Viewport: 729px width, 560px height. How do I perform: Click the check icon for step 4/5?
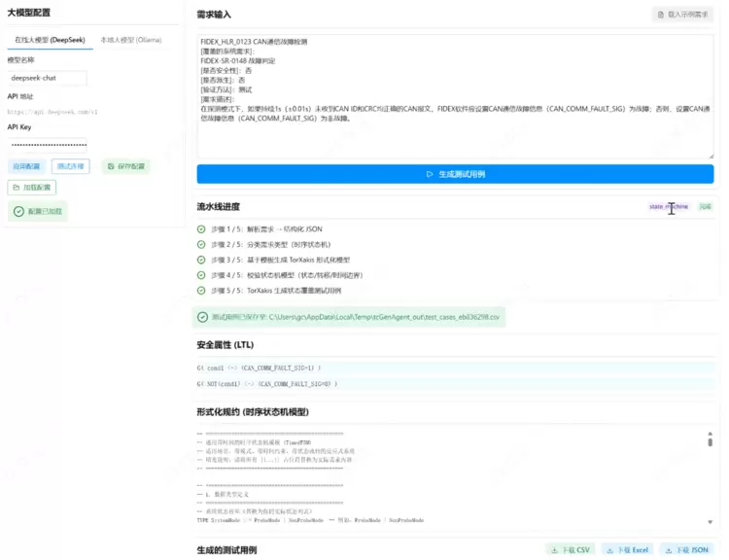coord(201,275)
